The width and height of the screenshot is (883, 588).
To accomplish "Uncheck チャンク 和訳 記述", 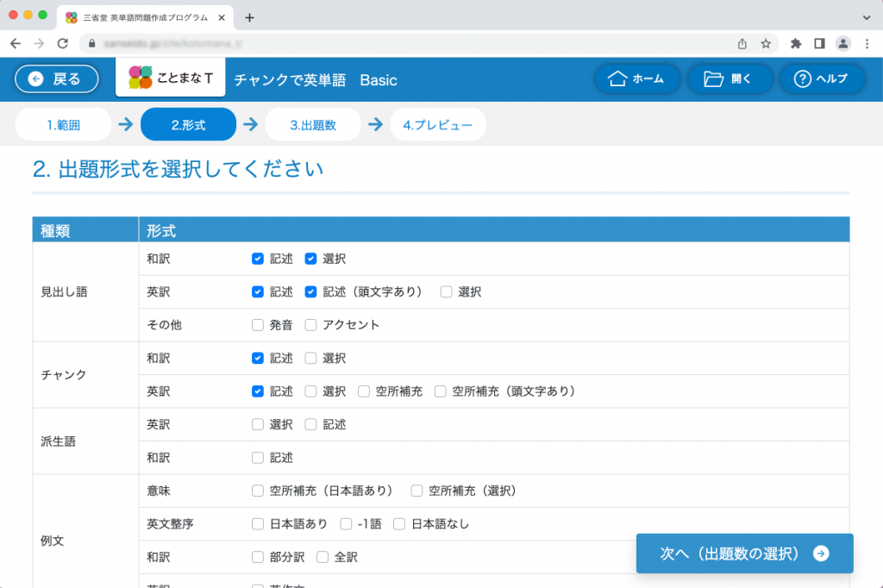I will click(257, 358).
